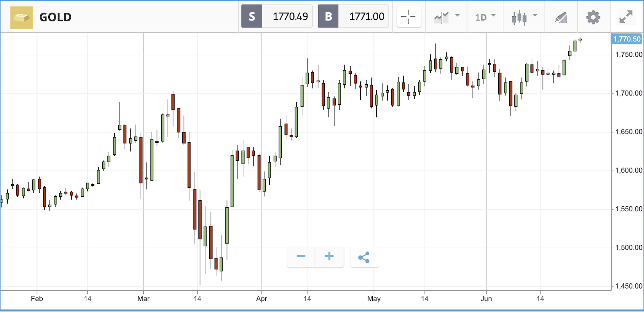Click the S sell button
The height and width of the screenshot is (312, 644).
[252, 17]
